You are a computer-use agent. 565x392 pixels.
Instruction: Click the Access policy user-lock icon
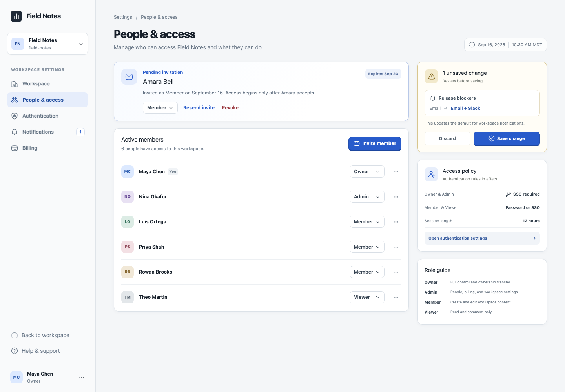tap(432, 174)
